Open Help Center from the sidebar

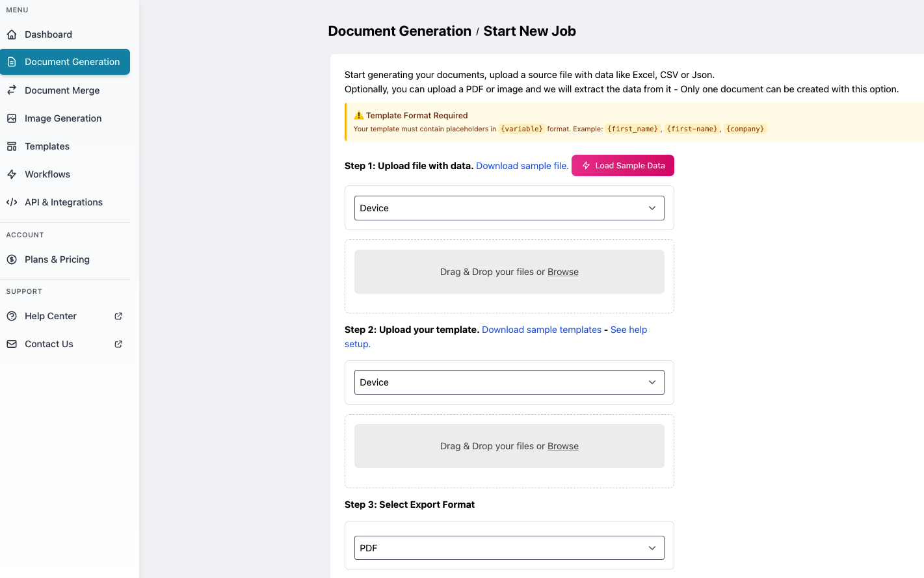click(x=51, y=316)
